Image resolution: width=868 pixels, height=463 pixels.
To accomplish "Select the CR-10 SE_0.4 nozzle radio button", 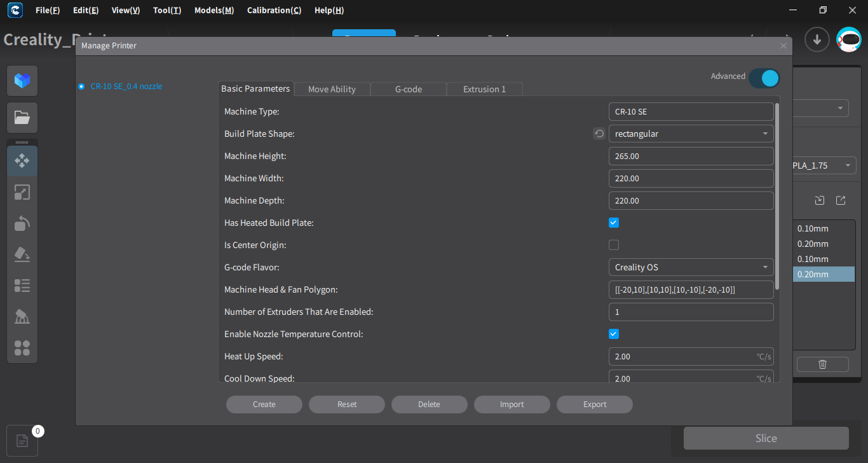I will pos(81,86).
